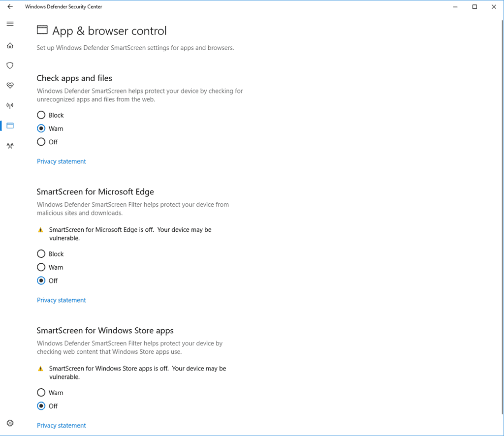Click 'SmartScreen for Windows Store apps is off' text
The width and height of the screenshot is (504, 436).
pyautogui.click(x=138, y=373)
